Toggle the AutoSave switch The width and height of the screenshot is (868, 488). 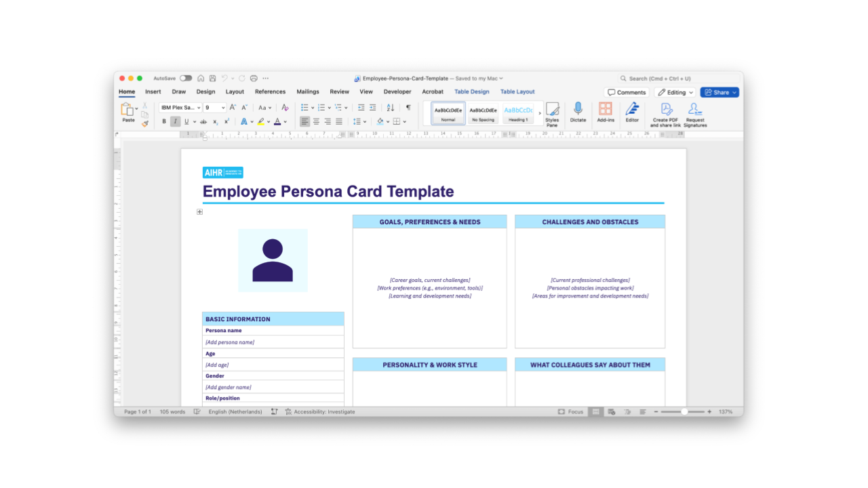click(x=185, y=79)
